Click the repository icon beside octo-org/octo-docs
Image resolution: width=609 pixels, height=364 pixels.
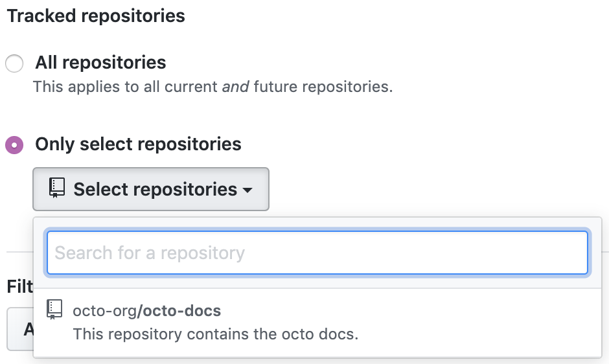(55, 310)
